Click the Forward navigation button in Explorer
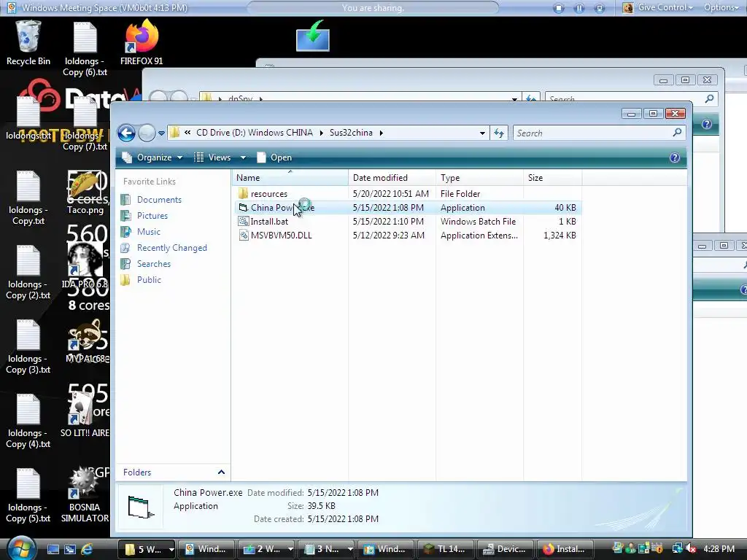 147,133
